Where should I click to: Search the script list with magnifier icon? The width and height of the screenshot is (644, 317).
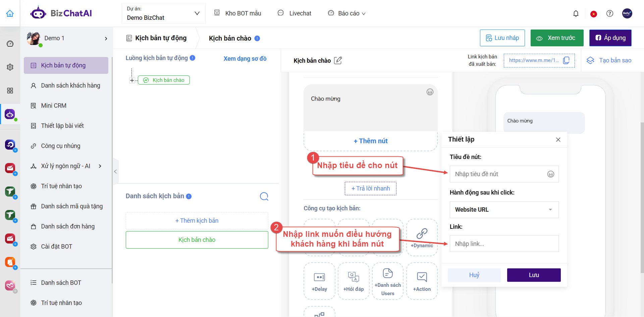(264, 196)
